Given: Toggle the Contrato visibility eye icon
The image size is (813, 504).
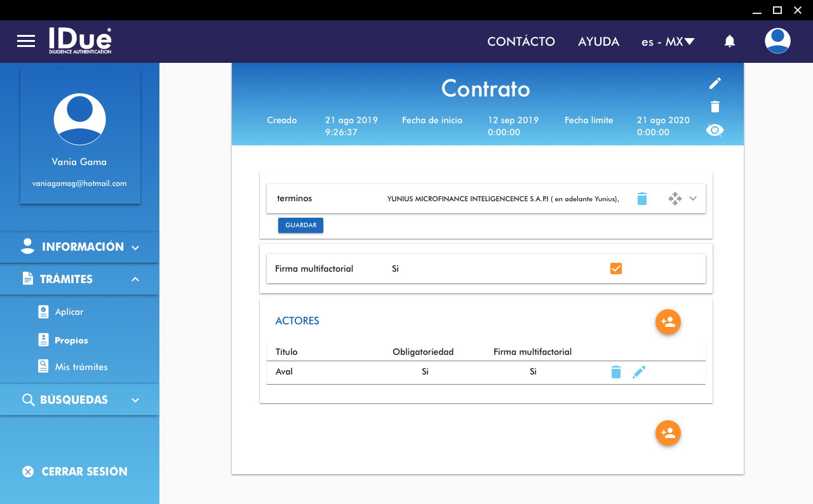Looking at the screenshot, I should point(715,130).
